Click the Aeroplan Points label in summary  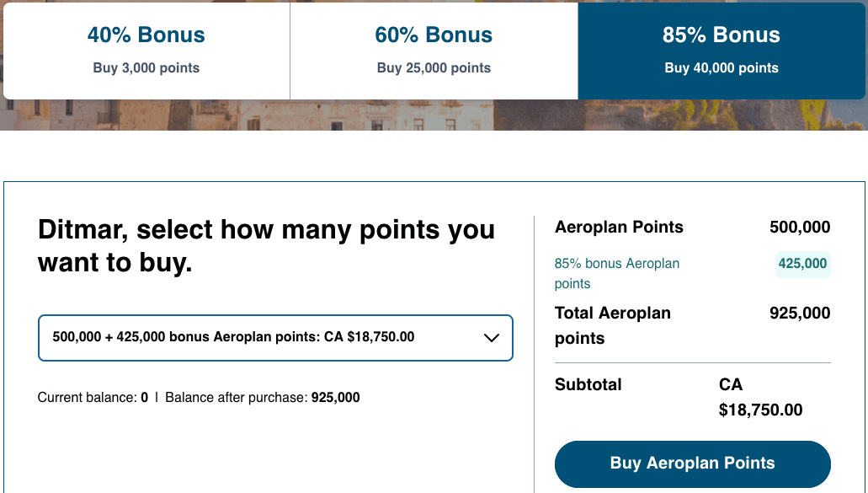pyautogui.click(x=619, y=228)
